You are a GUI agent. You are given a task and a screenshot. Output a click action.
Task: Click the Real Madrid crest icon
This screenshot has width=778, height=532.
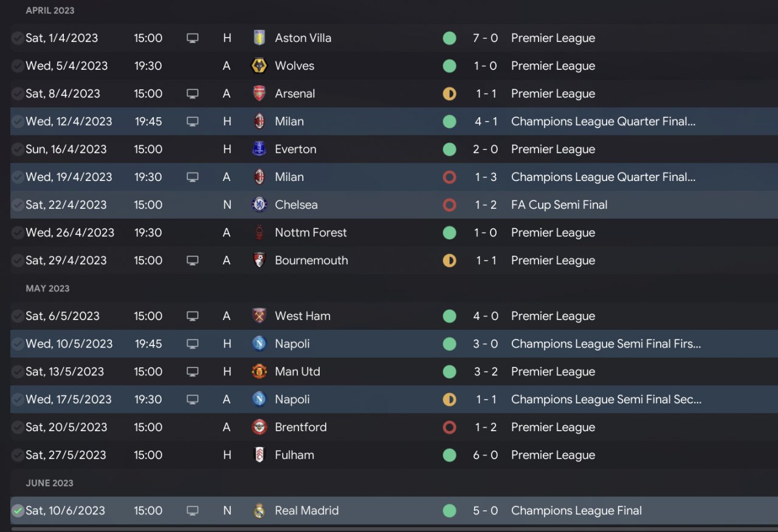(260, 511)
